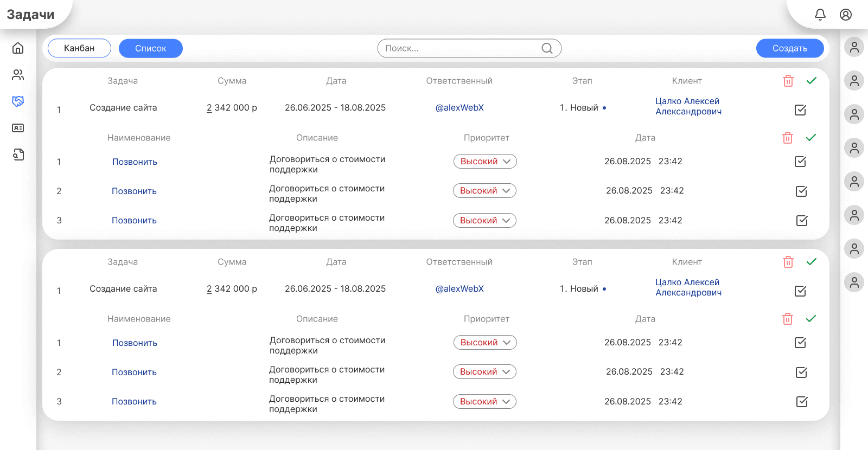Check the box for subtask 2 in the first card
868x450 pixels.
(x=801, y=191)
